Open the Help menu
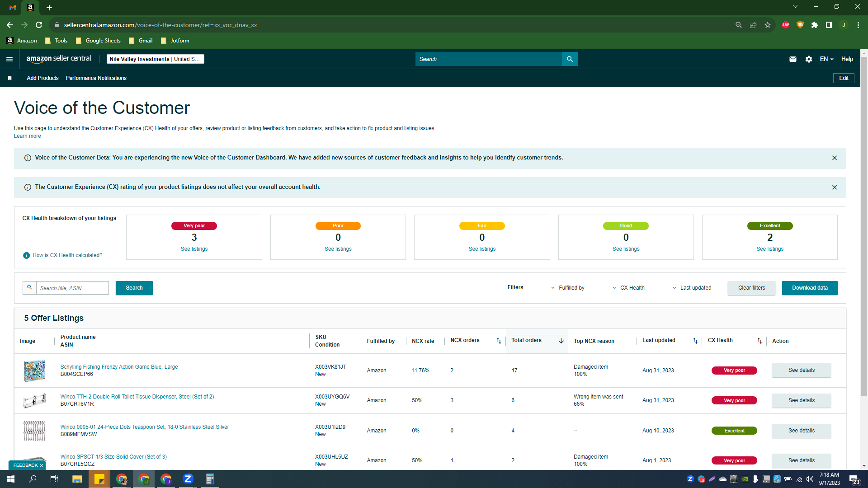Image resolution: width=868 pixels, height=488 pixels. coord(847,59)
